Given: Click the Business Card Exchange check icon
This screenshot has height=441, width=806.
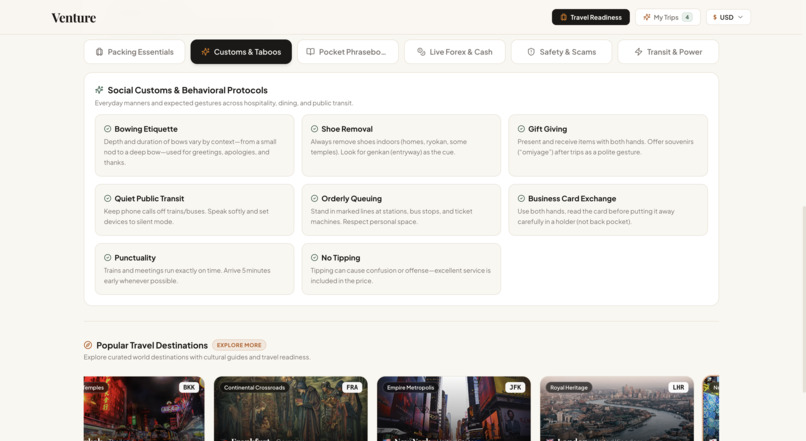Looking at the screenshot, I should point(521,198).
